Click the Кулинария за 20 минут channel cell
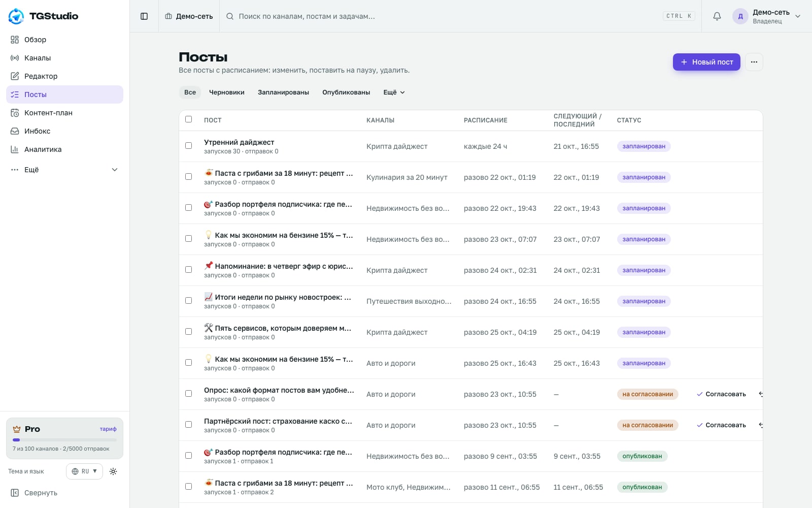Viewport: 812px width, 508px height. point(407,177)
